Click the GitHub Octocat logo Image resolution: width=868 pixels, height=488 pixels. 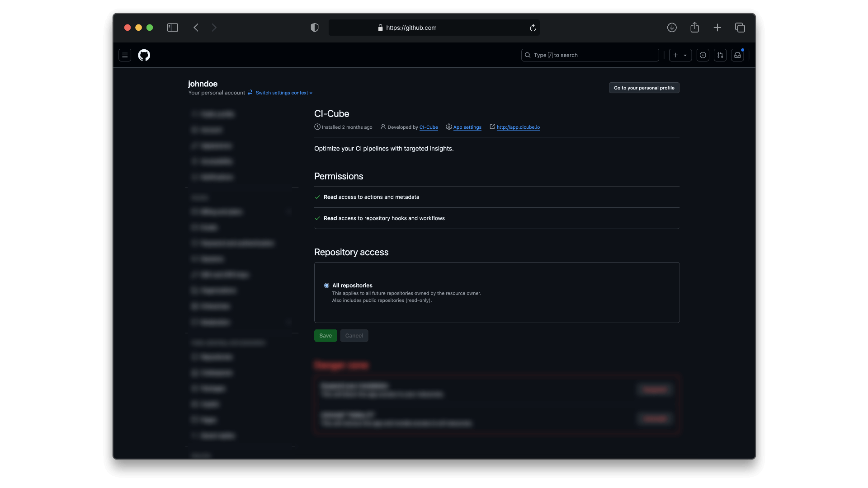(x=144, y=55)
